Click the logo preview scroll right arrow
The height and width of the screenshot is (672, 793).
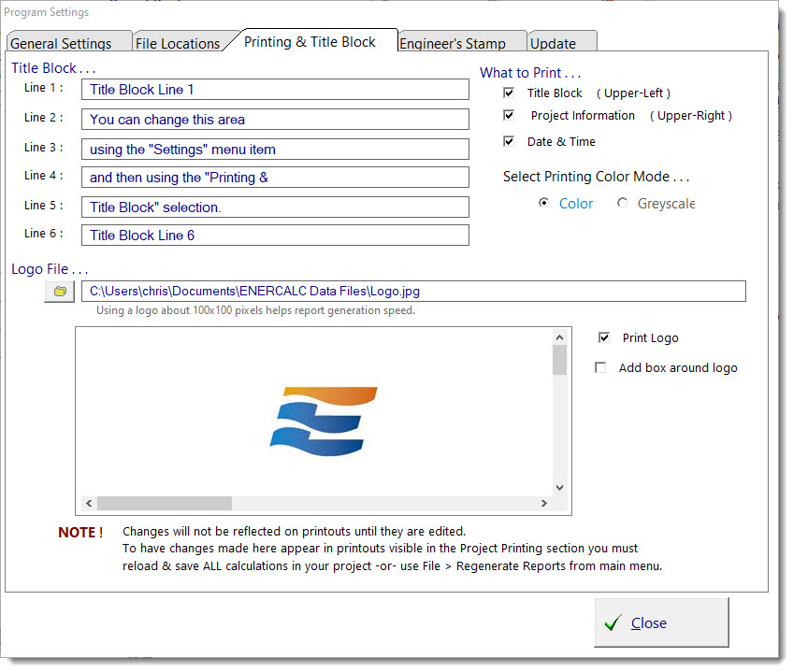pos(543,504)
